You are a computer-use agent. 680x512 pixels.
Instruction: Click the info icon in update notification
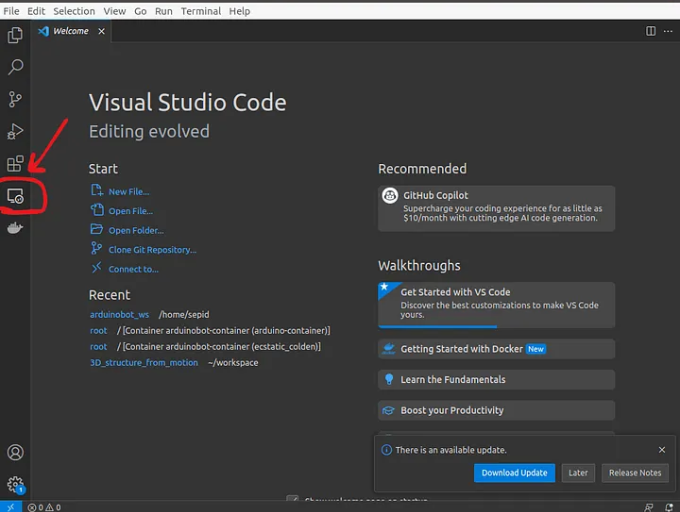(386, 450)
